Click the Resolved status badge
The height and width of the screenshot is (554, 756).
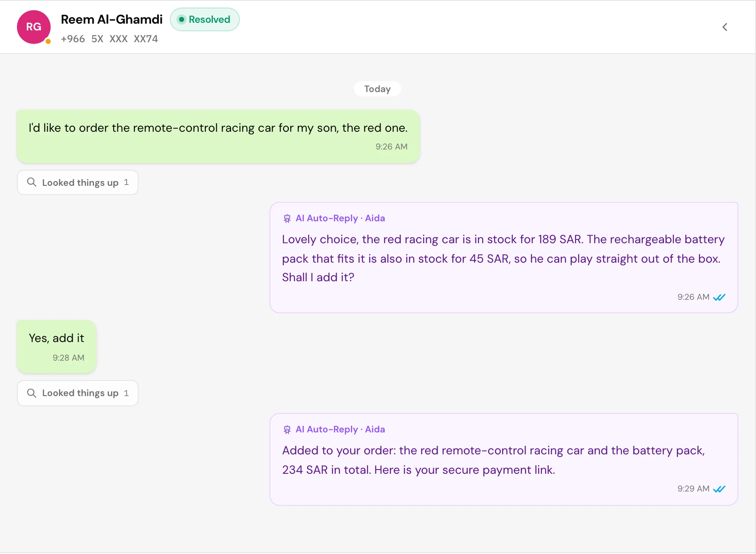pos(205,19)
